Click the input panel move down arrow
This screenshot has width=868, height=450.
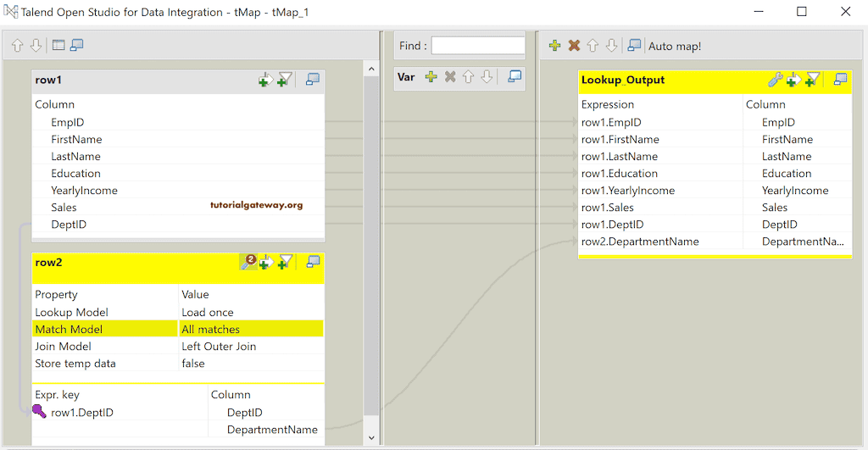coord(36,46)
